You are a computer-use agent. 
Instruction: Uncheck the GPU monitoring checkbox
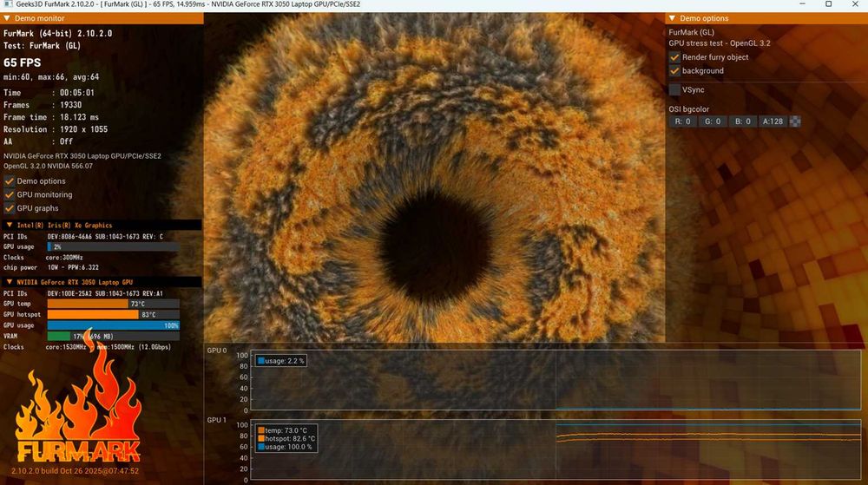pyautogui.click(x=10, y=194)
